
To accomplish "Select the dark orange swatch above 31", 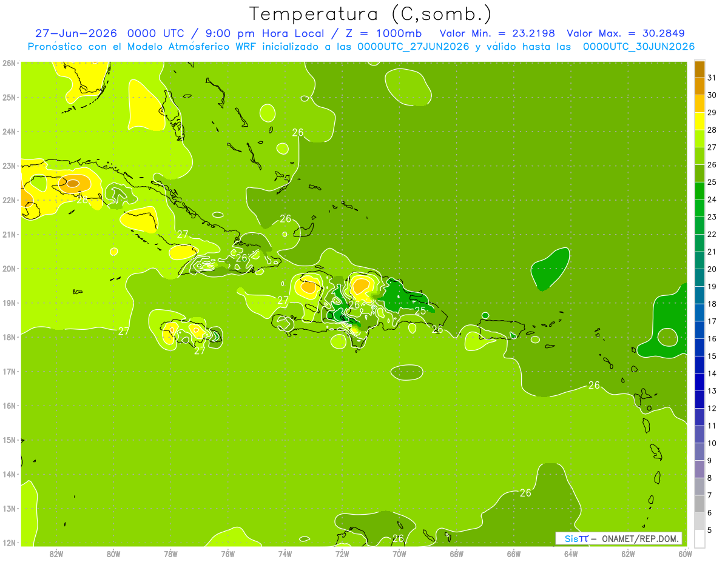I will (x=699, y=69).
